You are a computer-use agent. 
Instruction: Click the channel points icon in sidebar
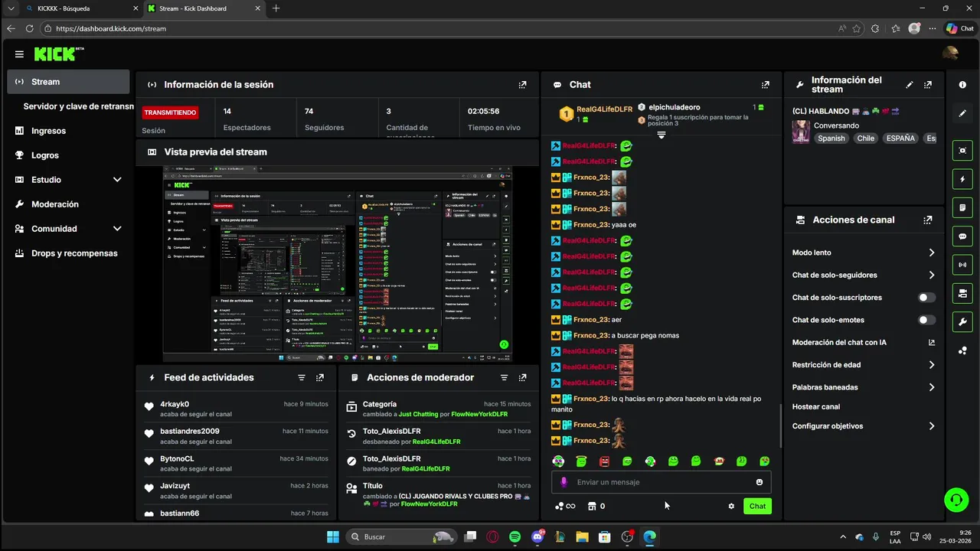[x=962, y=350]
